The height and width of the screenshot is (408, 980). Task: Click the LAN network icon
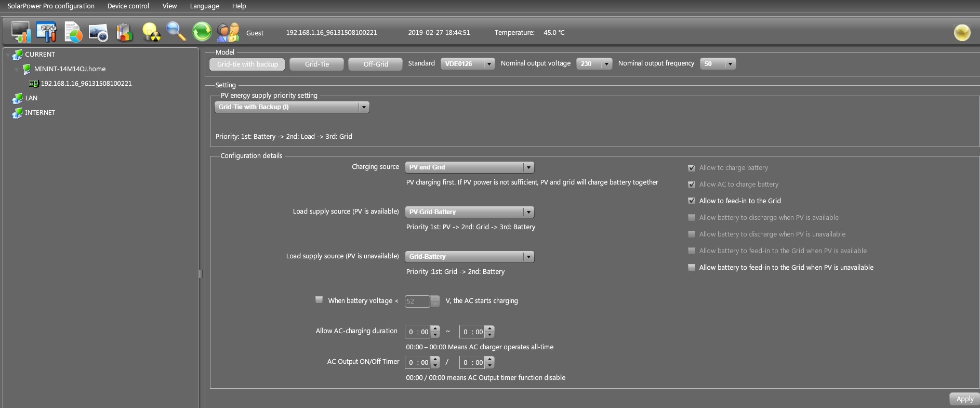point(18,98)
